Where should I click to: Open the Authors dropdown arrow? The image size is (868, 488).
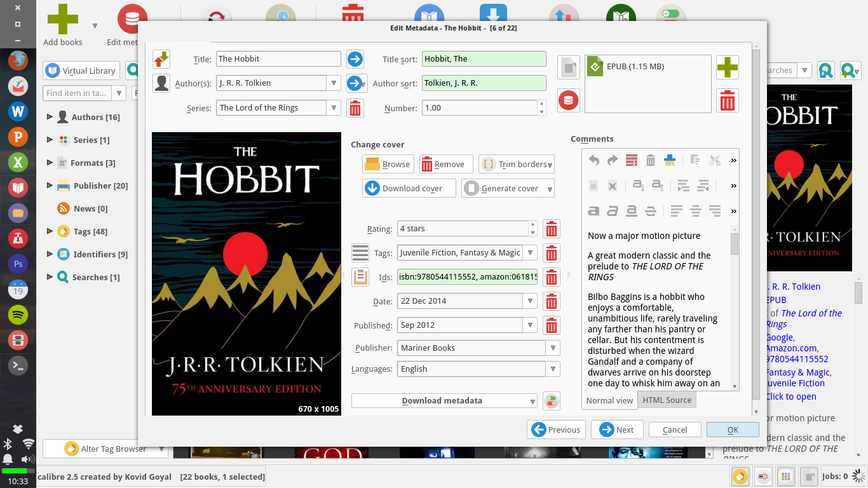tap(334, 83)
